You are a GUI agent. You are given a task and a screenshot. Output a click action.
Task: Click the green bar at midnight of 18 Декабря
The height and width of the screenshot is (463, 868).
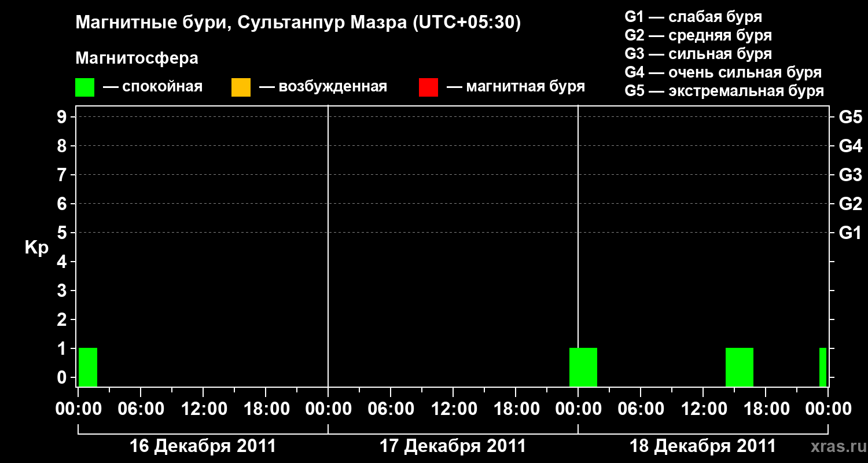coord(583,367)
